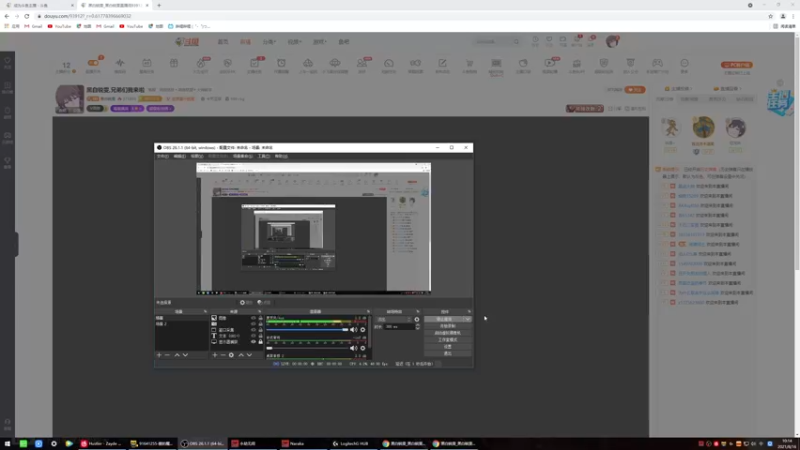Open the View menu in OBS menu bar
The height and width of the screenshot is (450, 800).
coord(197,156)
